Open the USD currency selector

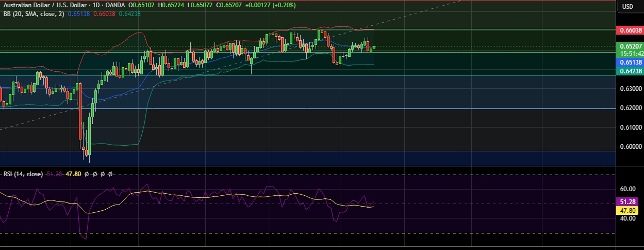coord(628,6)
